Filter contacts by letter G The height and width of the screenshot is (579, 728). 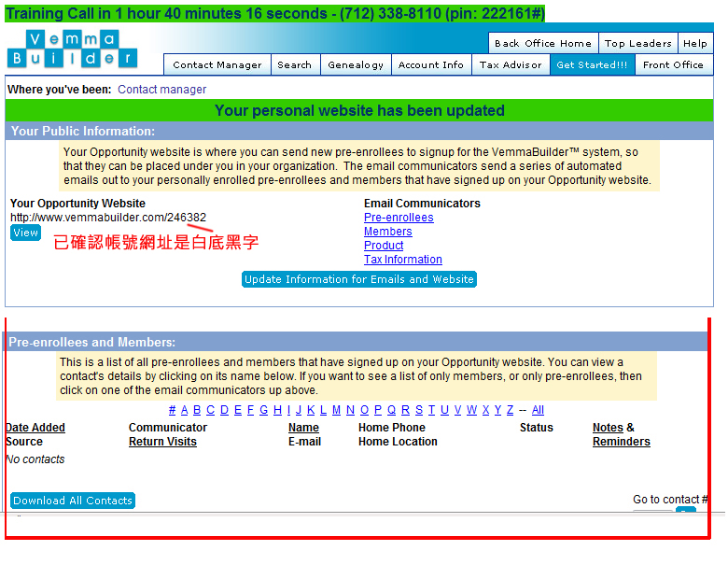[264, 410]
